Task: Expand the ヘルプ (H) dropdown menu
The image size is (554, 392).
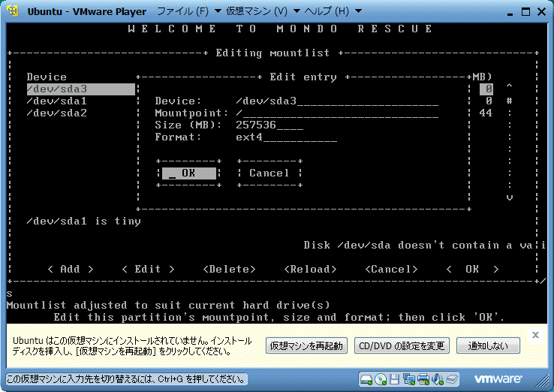Action: click(x=331, y=11)
